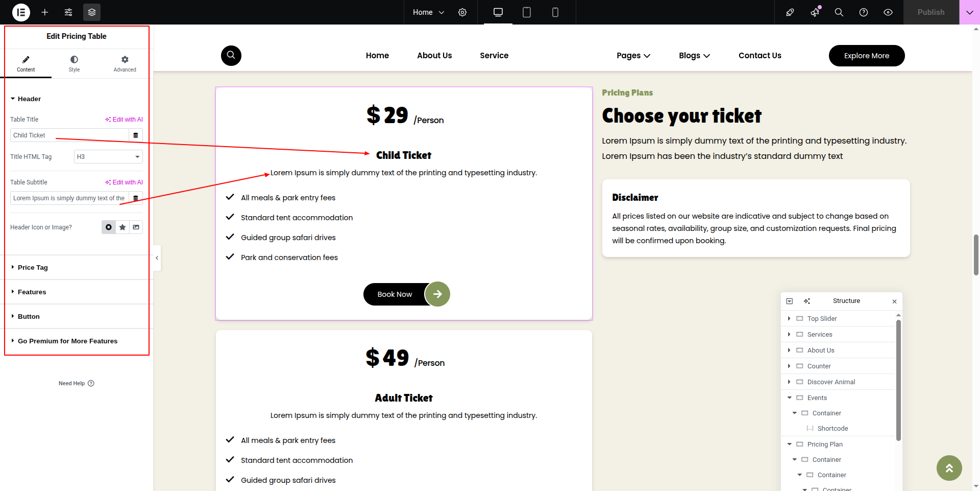Toggle the Structure layers icon
This screenshot has width=980, height=491.
tap(92, 12)
